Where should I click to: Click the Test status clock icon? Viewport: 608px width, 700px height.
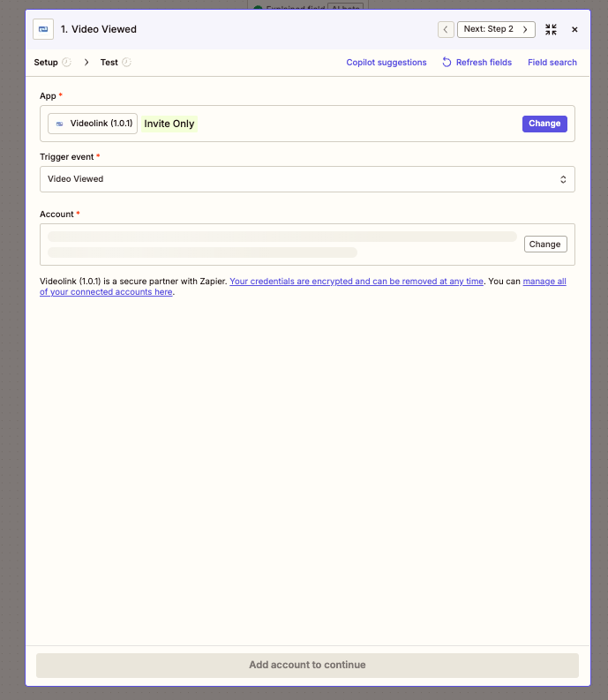coord(126,63)
